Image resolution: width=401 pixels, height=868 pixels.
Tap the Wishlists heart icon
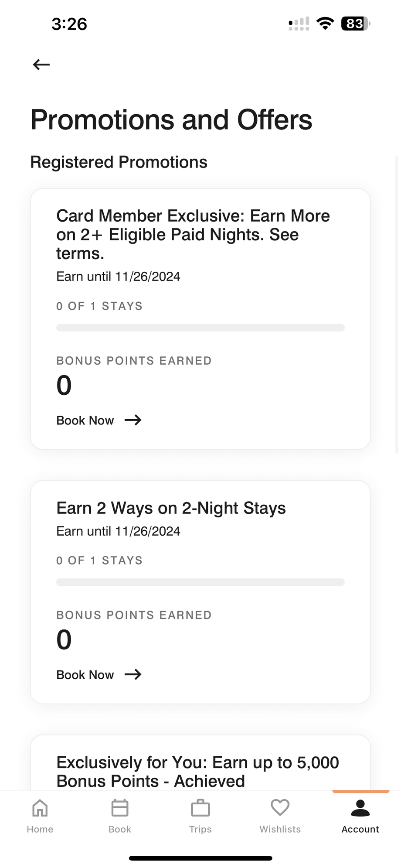pyautogui.click(x=280, y=807)
